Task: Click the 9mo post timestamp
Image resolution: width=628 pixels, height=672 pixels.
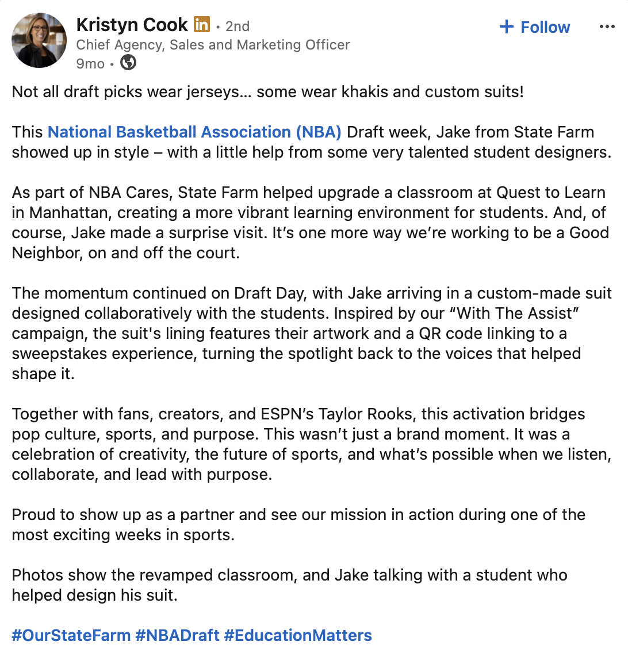Action: pyautogui.click(x=90, y=63)
